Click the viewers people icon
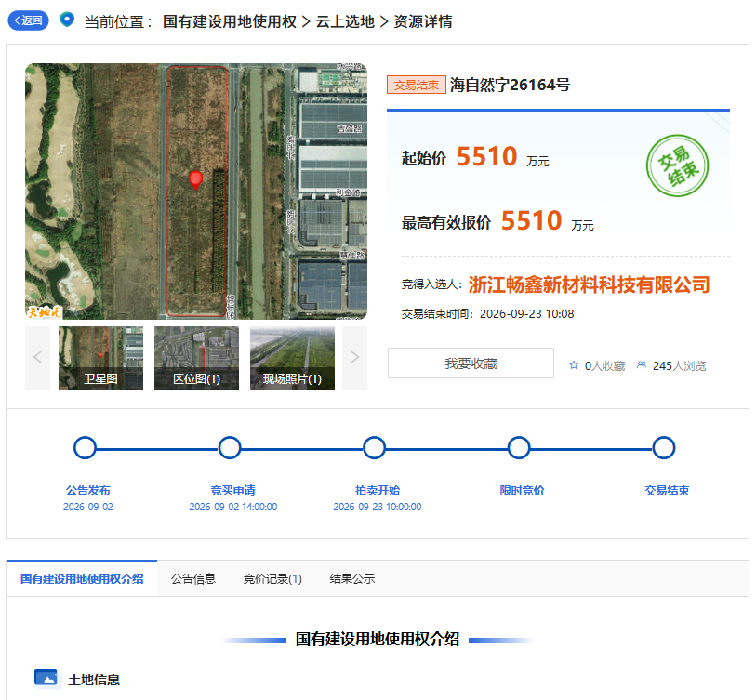 click(x=642, y=365)
